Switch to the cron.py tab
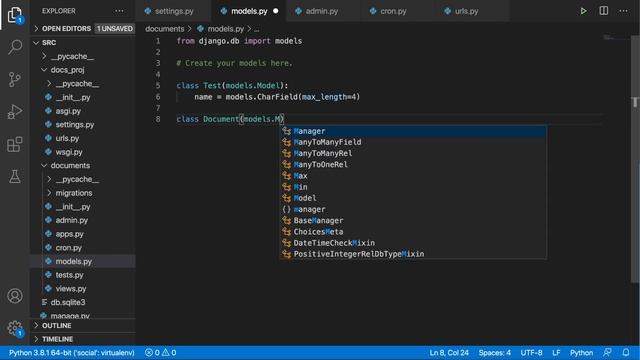The width and height of the screenshot is (640, 360). coord(393,11)
